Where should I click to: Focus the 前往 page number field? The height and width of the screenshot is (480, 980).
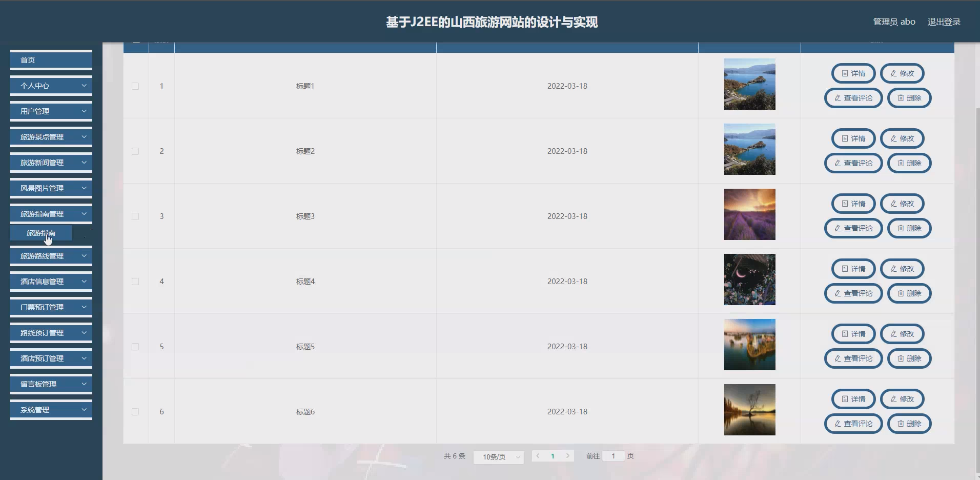[613, 456]
